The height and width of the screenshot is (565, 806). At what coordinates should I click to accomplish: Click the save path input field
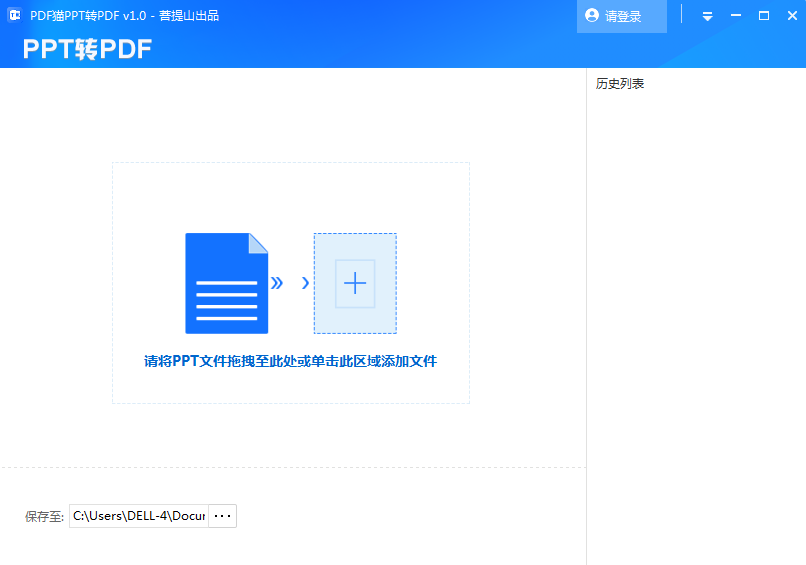[139, 516]
